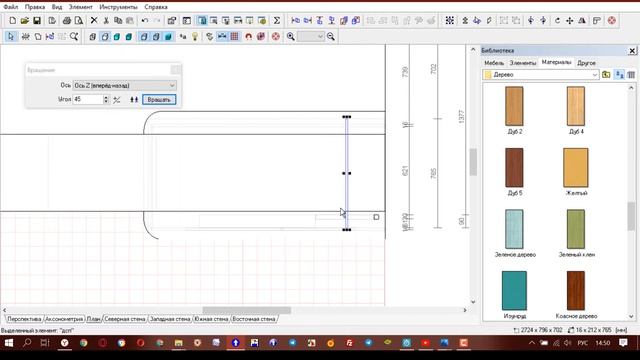640x360 pixels.
Task: Toggle the library sort order icon
Action: (620, 75)
